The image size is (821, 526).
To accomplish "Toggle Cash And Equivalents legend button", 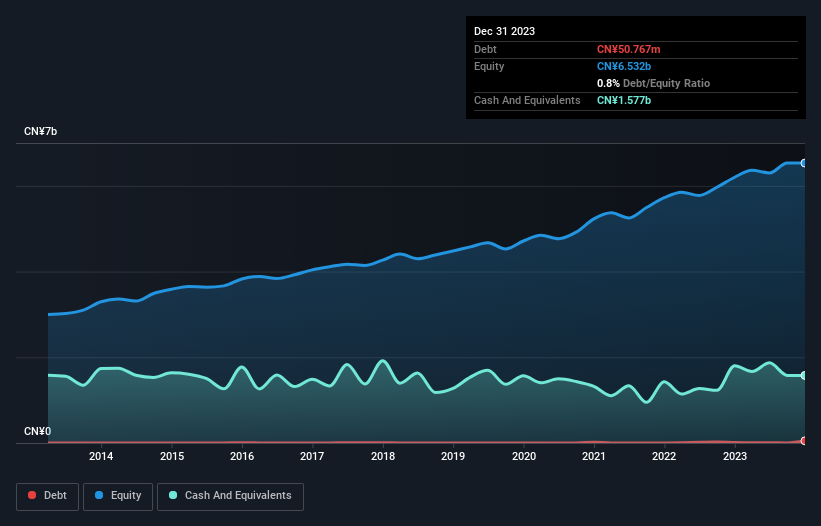I will (230, 496).
